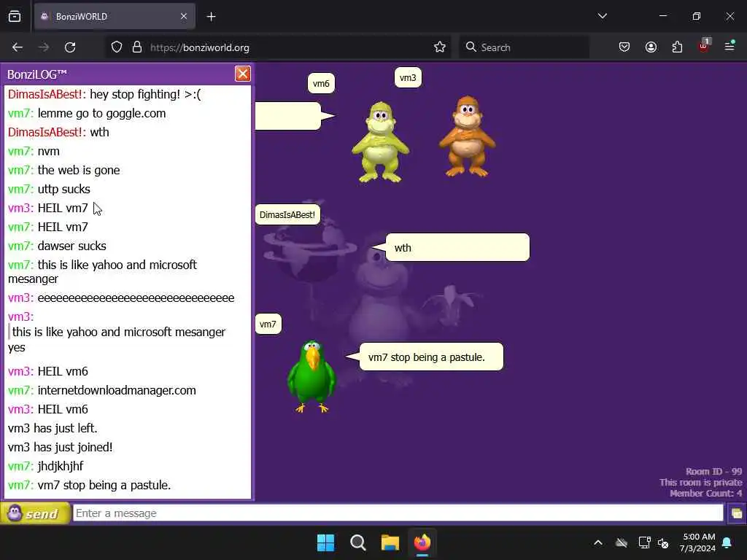This screenshot has width=747, height=560.
Task: Open File Explorer from the taskbar
Action: point(390,542)
